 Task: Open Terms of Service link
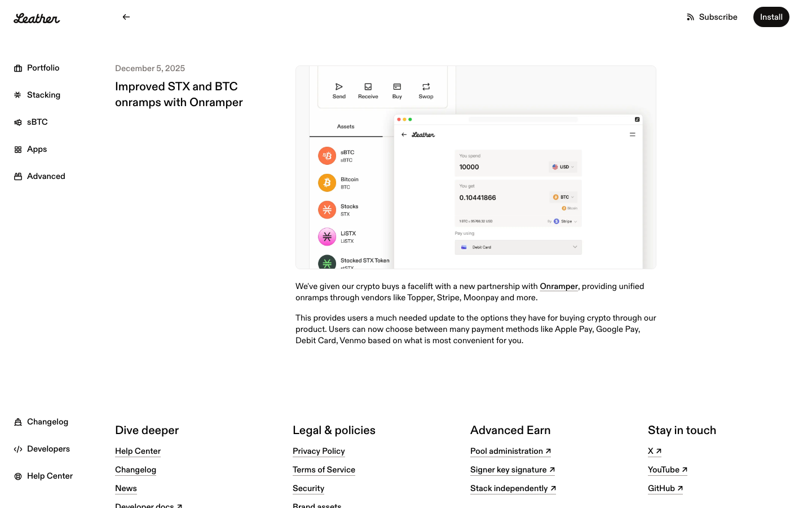tap(324, 470)
